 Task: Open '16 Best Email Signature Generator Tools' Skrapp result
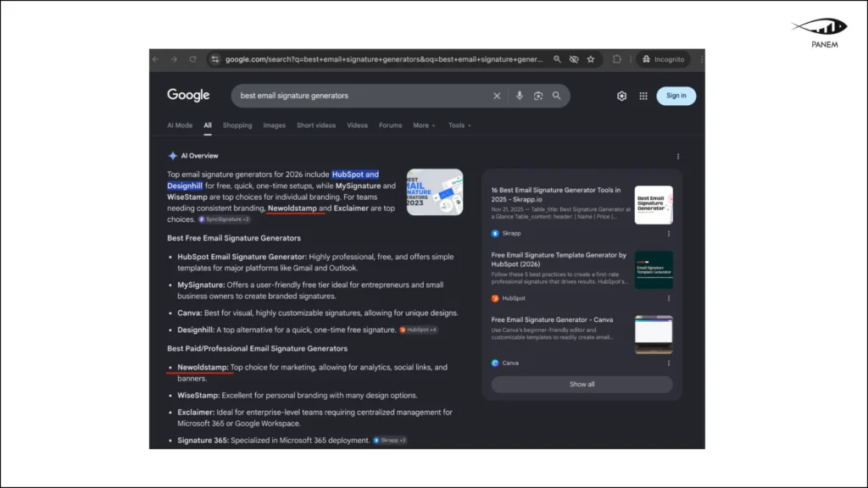(556, 194)
